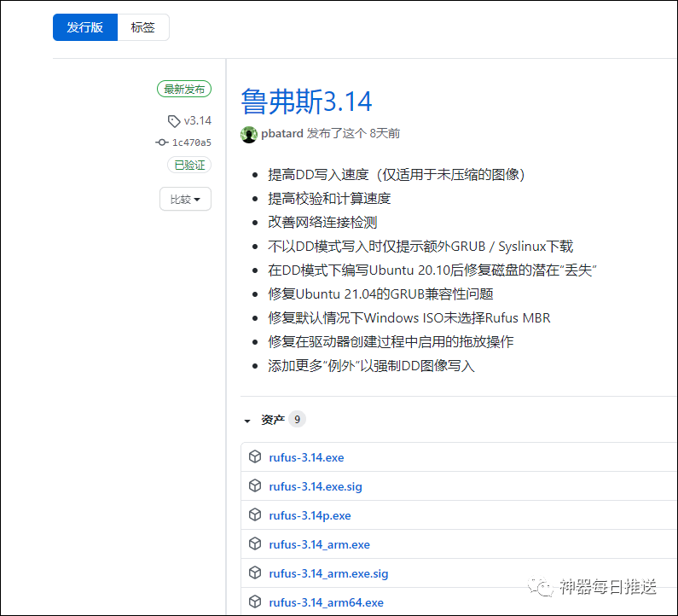This screenshot has width=678, height=616.
Task: Click pbatard's avatar image
Action: tap(249, 134)
